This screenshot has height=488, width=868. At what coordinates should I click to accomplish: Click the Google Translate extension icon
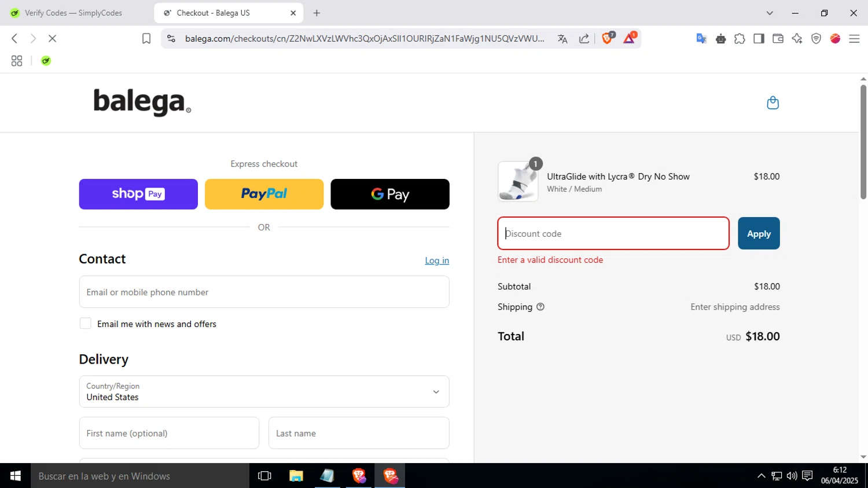point(701,39)
